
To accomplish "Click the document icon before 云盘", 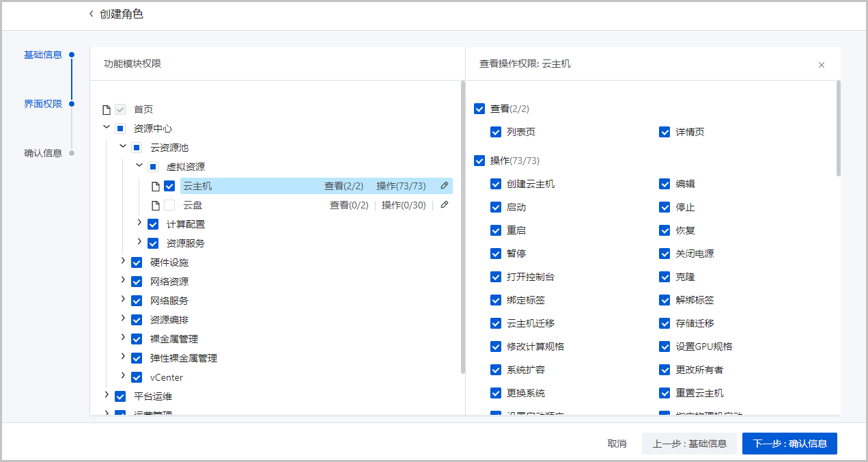I will tap(155, 204).
